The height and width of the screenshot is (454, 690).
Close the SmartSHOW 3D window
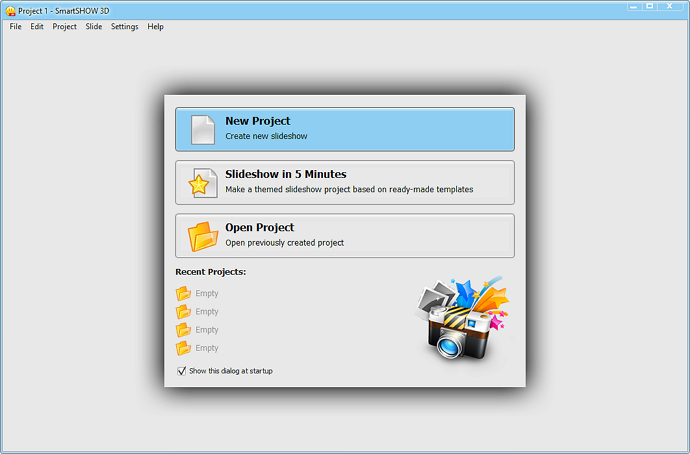coord(670,6)
